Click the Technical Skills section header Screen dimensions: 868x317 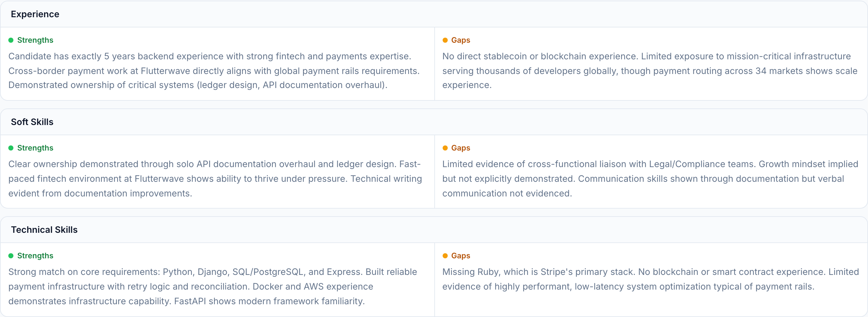coord(44,230)
